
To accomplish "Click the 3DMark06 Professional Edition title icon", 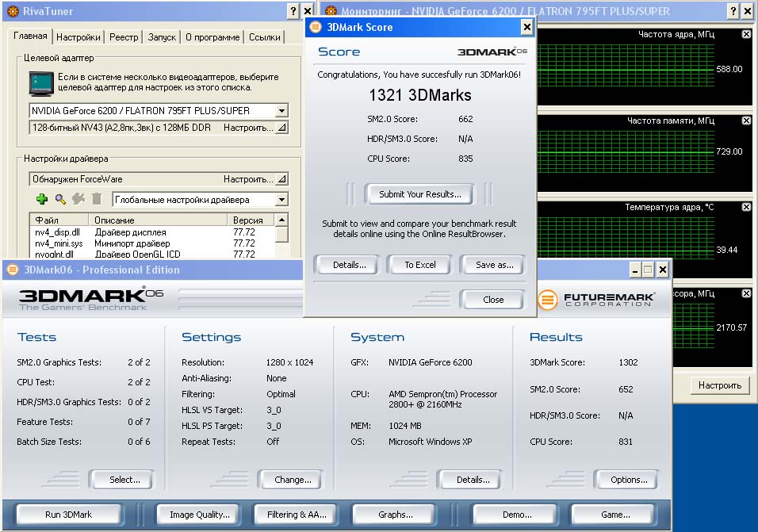I will tap(13, 270).
